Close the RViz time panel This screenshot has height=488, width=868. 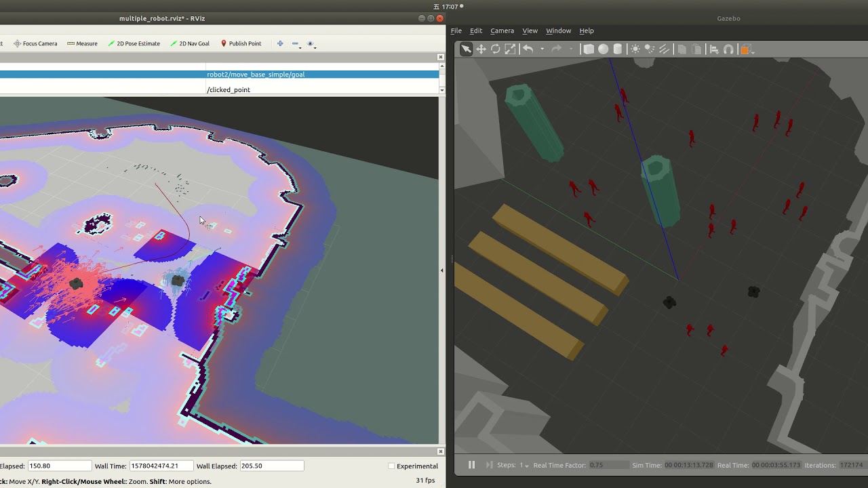click(x=440, y=451)
